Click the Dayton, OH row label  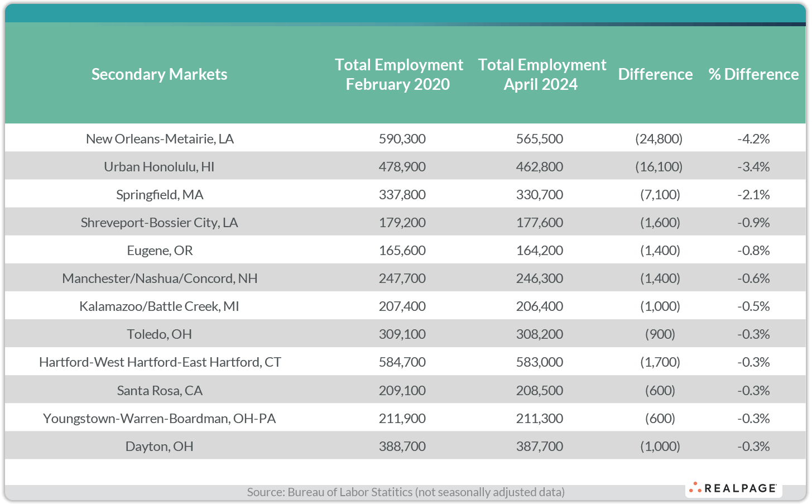(159, 447)
